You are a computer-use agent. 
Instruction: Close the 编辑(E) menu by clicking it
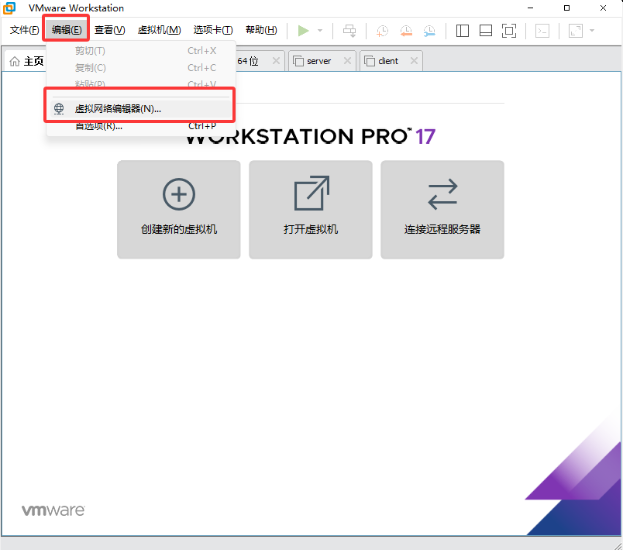coord(67,30)
